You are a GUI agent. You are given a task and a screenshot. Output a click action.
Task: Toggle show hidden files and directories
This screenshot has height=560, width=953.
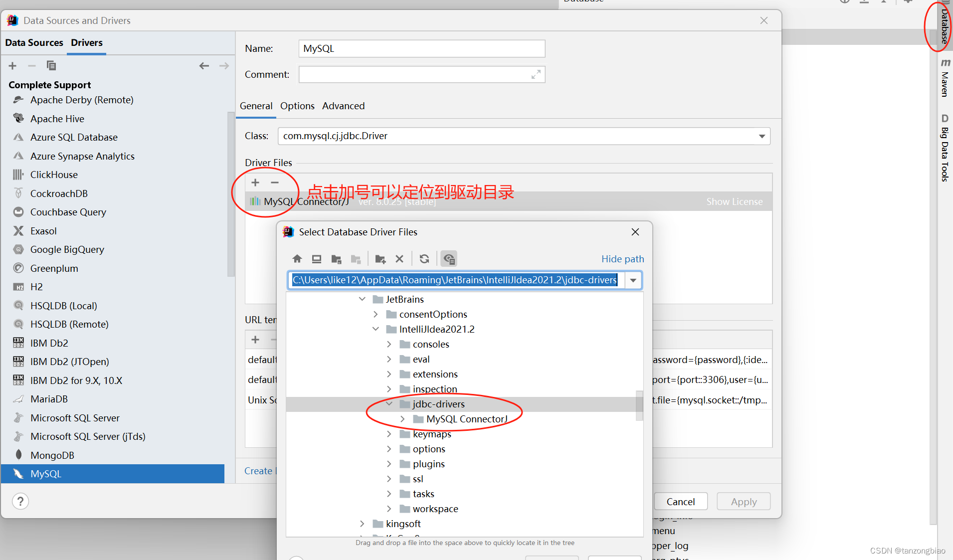[x=449, y=259]
